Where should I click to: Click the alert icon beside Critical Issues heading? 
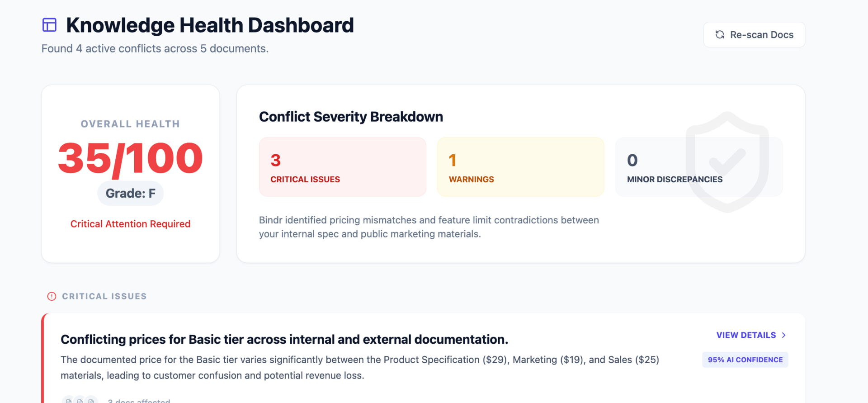click(x=52, y=296)
